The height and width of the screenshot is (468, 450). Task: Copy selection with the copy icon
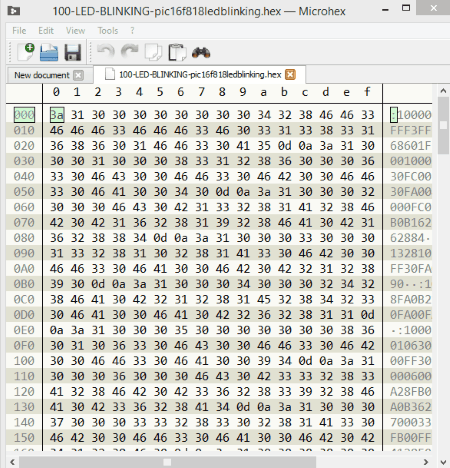coord(153,52)
